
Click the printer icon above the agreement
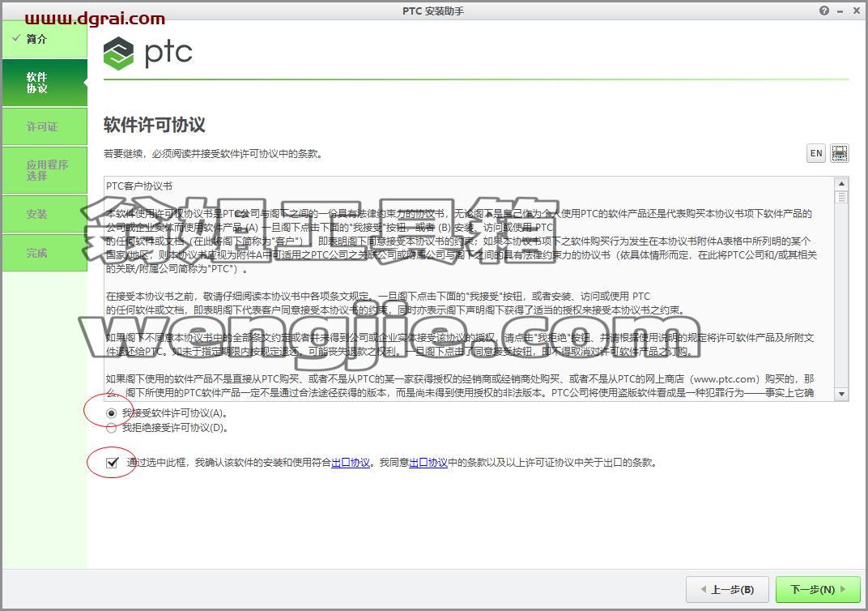tap(839, 153)
